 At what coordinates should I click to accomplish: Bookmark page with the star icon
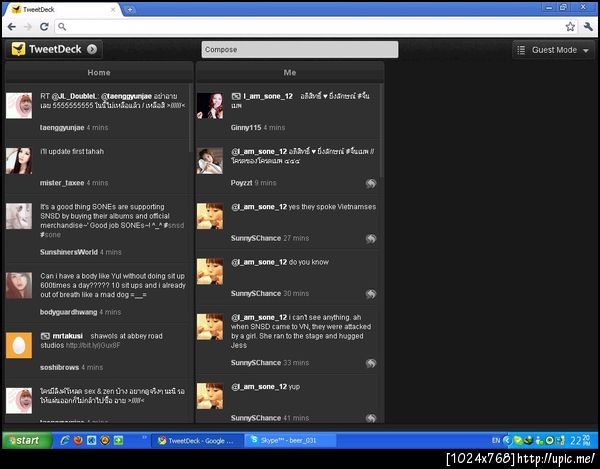pyautogui.click(x=570, y=26)
